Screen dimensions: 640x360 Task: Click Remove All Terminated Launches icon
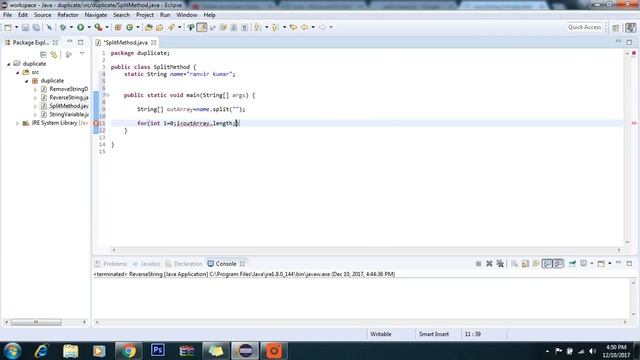pyautogui.click(x=500, y=264)
